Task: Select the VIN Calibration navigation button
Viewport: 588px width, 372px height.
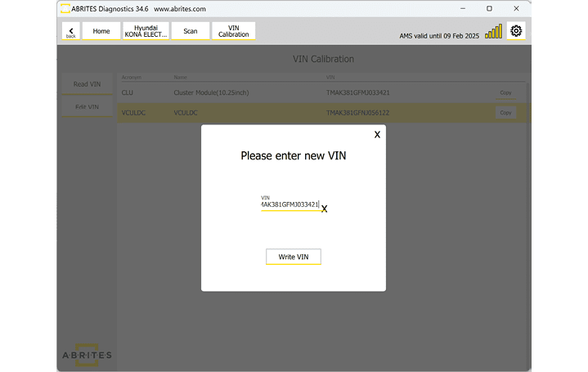Action: pos(234,31)
